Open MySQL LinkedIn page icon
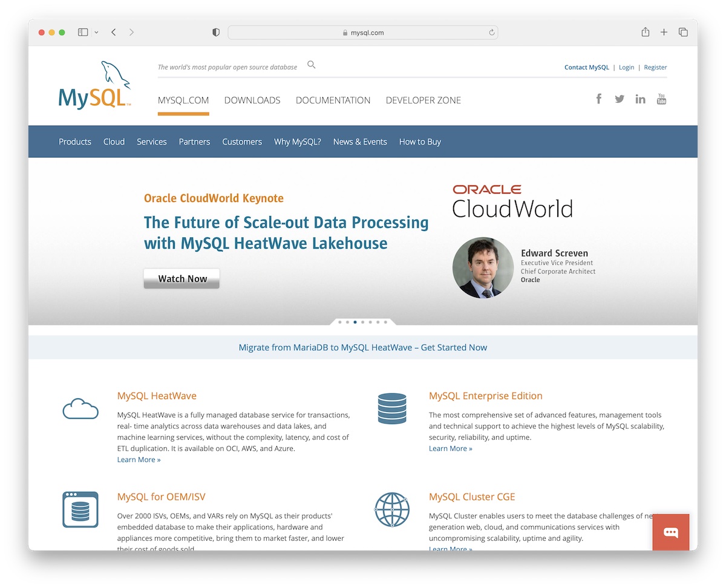Image resolution: width=726 pixels, height=588 pixels. [640, 99]
